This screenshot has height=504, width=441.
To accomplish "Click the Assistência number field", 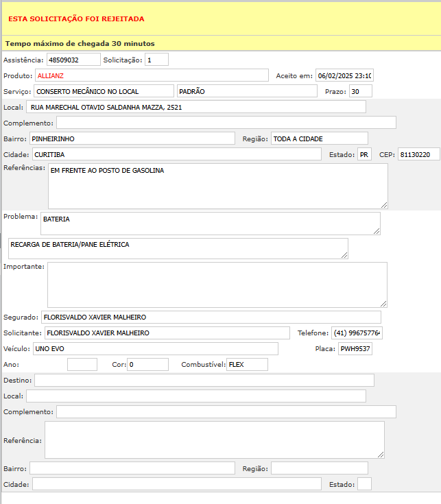I will point(73,60).
